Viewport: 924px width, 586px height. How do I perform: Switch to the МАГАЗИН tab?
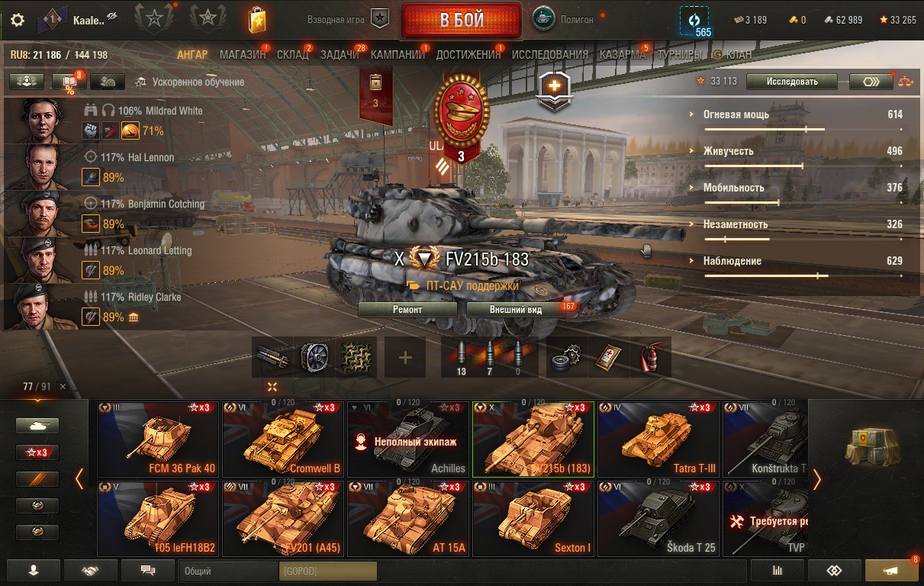(x=243, y=55)
